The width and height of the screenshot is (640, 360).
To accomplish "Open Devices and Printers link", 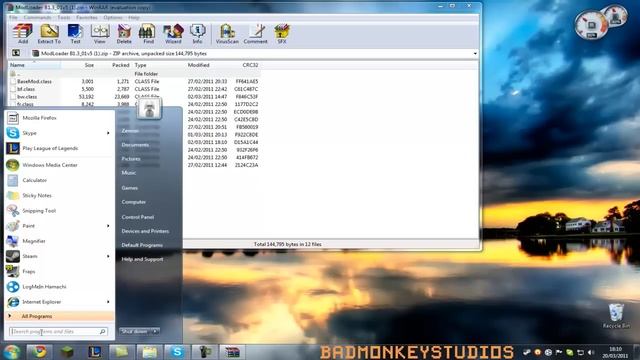I will click(145, 231).
